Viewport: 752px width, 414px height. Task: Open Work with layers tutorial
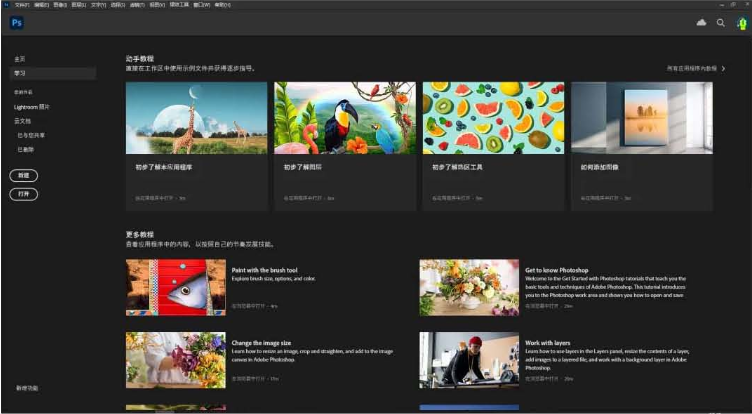tap(547, 343)
